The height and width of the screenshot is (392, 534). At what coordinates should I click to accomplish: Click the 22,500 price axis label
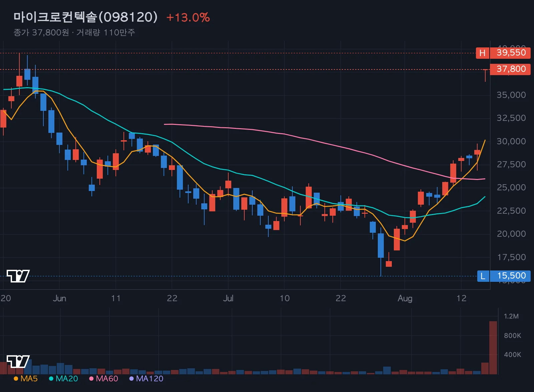511,211
